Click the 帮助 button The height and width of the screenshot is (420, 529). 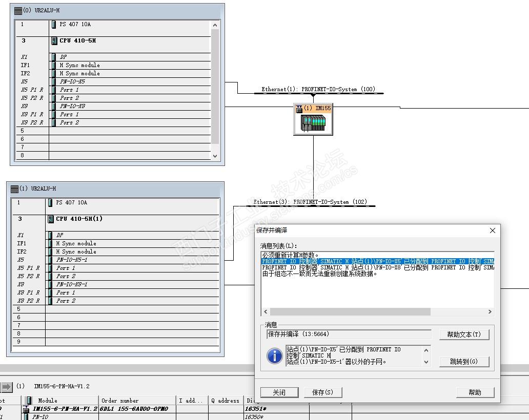click(475, 392)
